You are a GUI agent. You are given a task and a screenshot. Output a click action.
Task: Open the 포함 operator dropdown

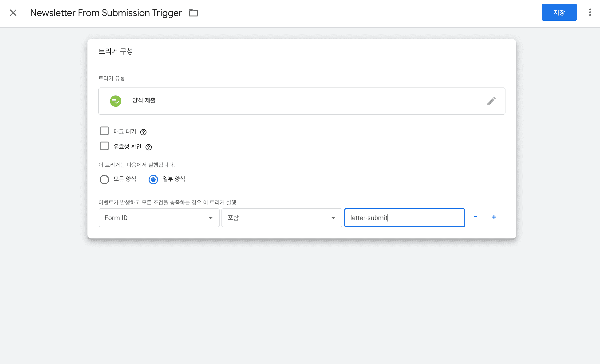(281, 218)
